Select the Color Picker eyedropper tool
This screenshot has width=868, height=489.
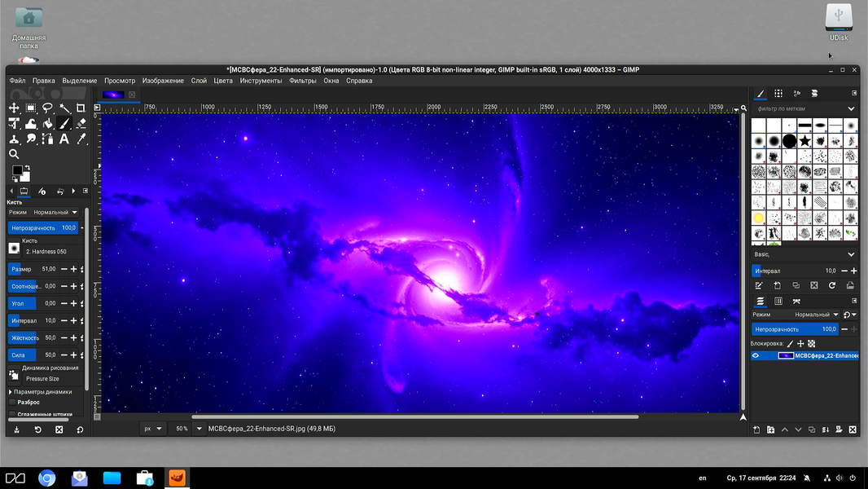(x=81, y=139)
